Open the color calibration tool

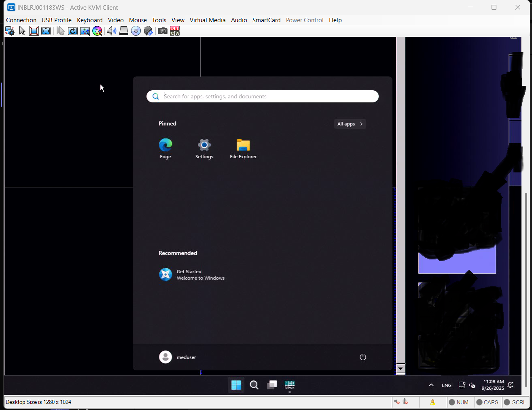pyautogui.click(x=97, y=31)
